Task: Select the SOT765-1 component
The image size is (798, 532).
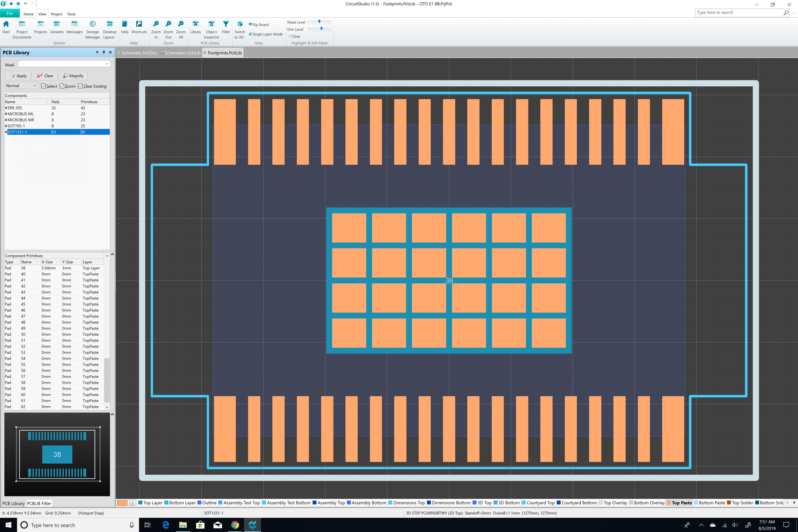Action: (57, 126)
